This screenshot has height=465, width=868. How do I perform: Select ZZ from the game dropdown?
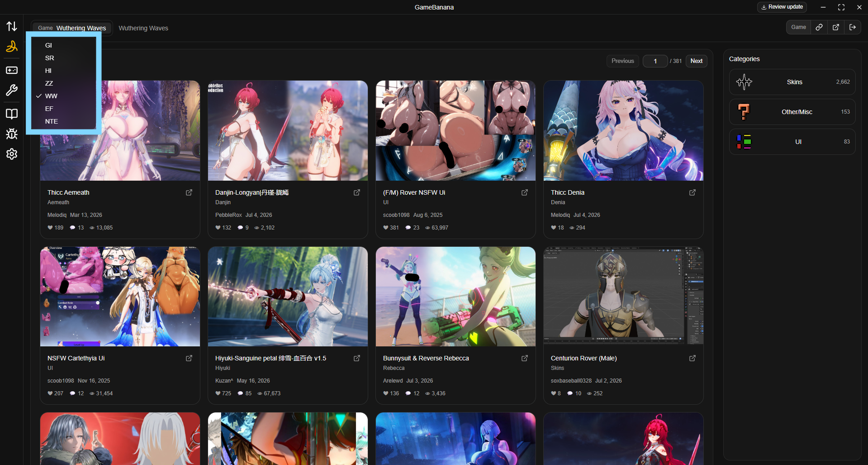pos(64,83)
